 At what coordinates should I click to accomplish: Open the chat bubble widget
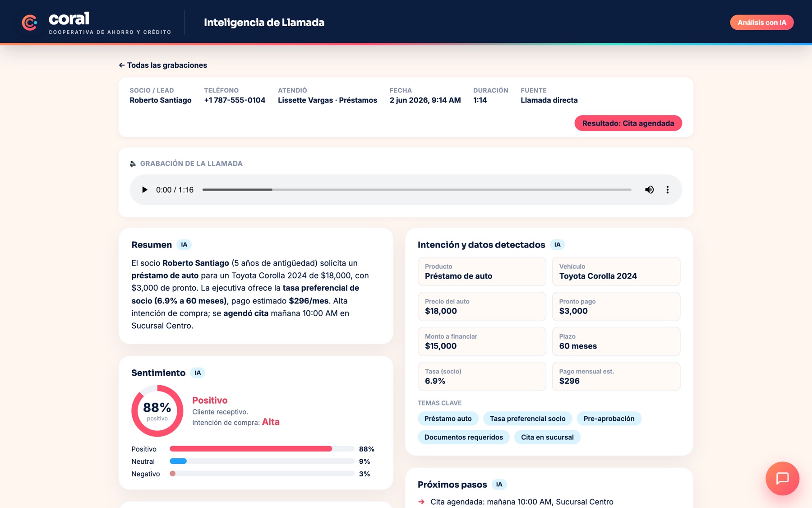782,478
